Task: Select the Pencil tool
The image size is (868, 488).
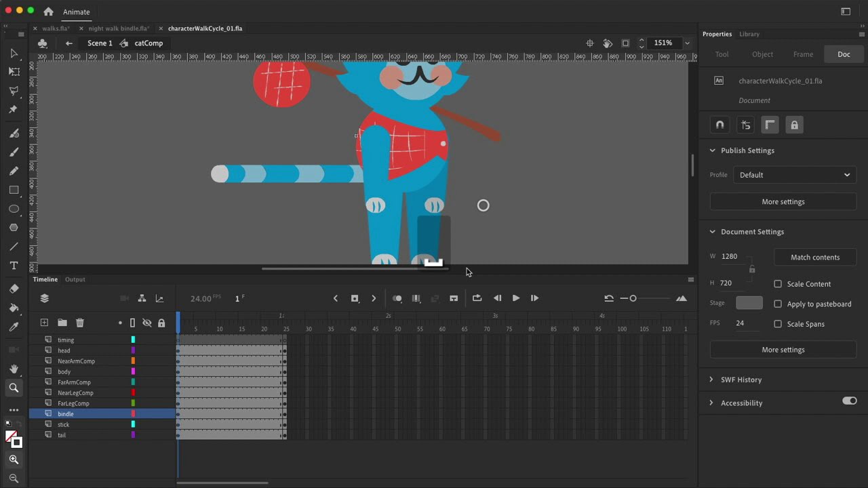Action: coord(14,171)
